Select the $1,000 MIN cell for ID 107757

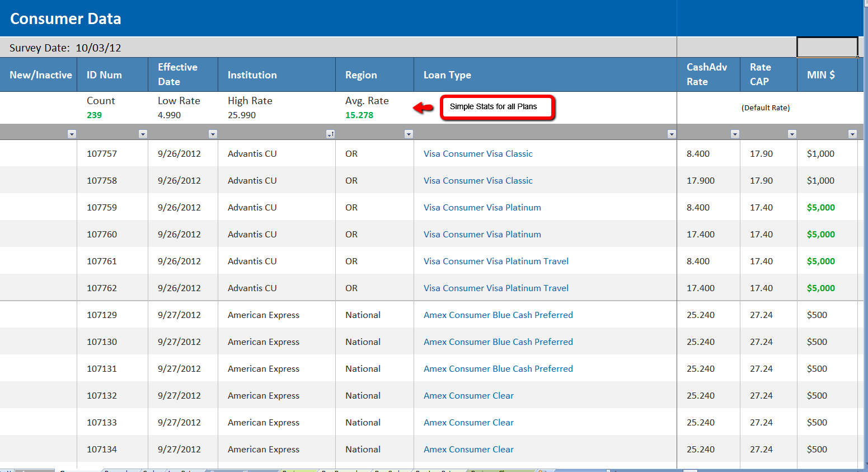coord(827,153)
